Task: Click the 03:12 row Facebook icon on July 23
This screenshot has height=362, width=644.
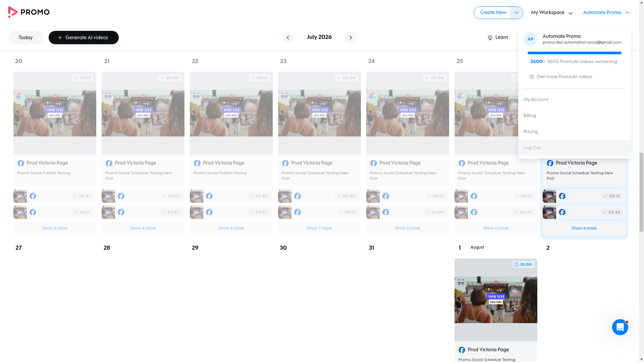Action: (298, 212)
